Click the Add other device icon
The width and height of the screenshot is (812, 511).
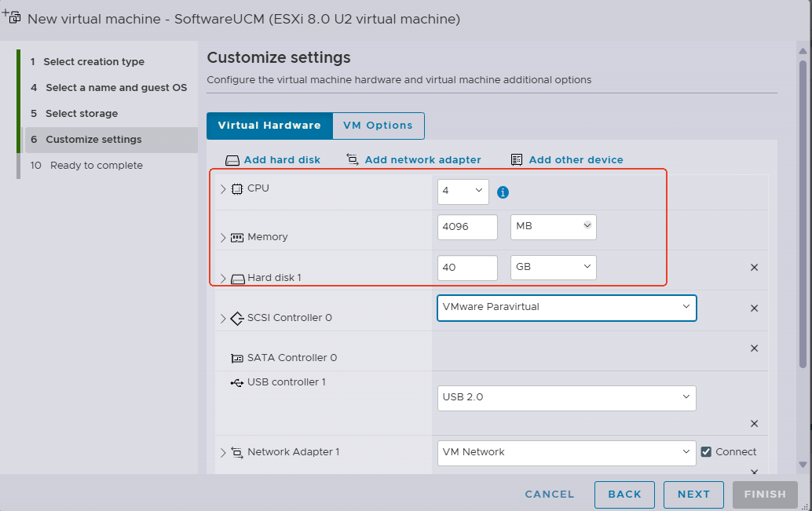tap(516, 159)
